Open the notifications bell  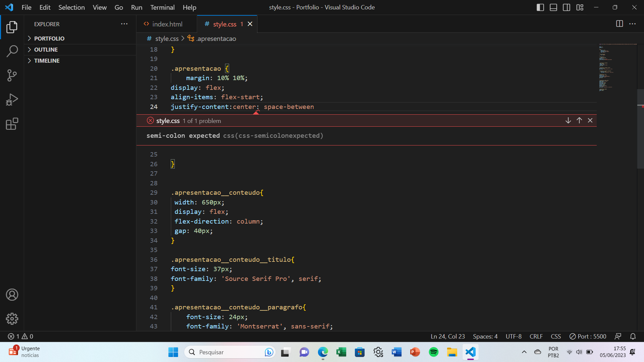(633, 336)
